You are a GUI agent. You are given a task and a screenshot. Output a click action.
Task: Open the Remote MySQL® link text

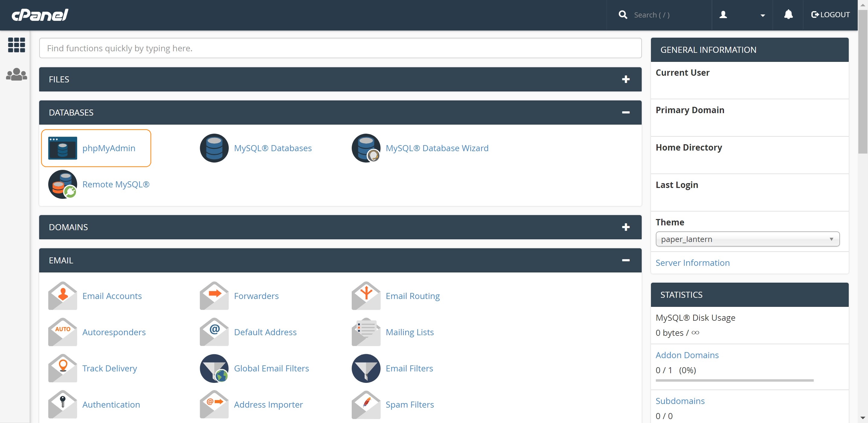click(x=116, y=184)
